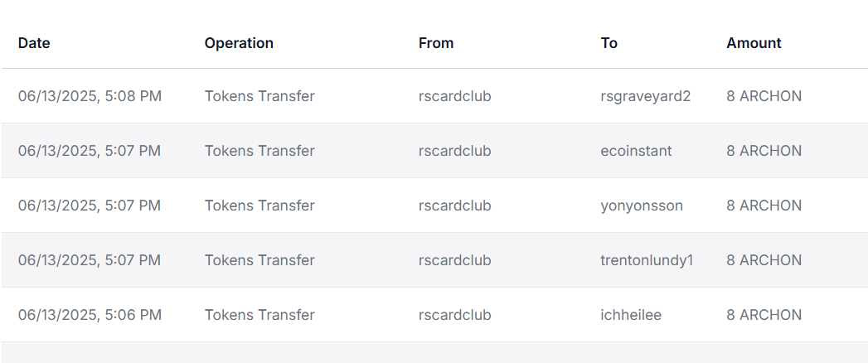Click rscardclub sender in yonyonsson row
The image size is (868, 363).
(x=454, y=206)
